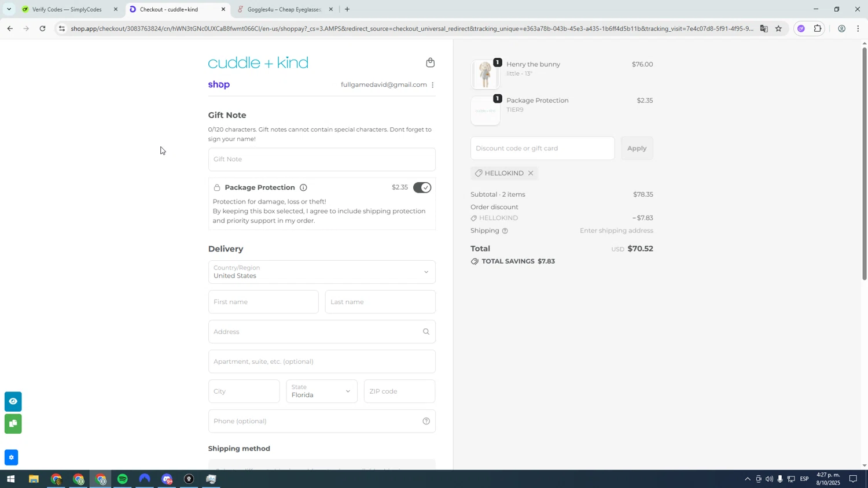Close the Verify Codes tab
Image resolution: width=868 pixels, height=488 pixels.
[116, 9]
